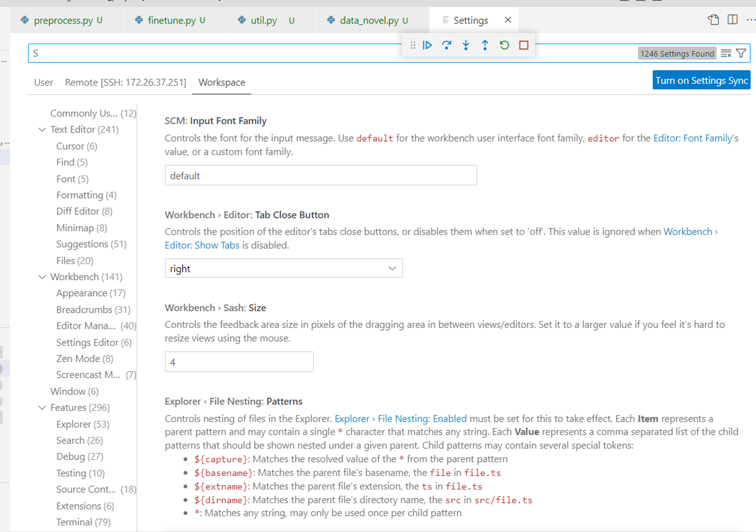The image size is (756, 532).
Task: Click the debug Step Over icon
Action: coord(446,45)
